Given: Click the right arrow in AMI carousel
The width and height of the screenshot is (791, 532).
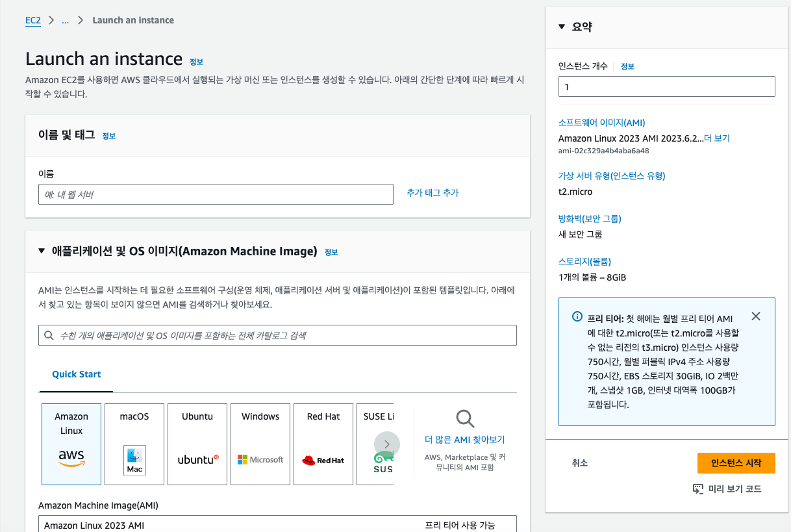Looking at the screenshot, I should coord(387,444).
